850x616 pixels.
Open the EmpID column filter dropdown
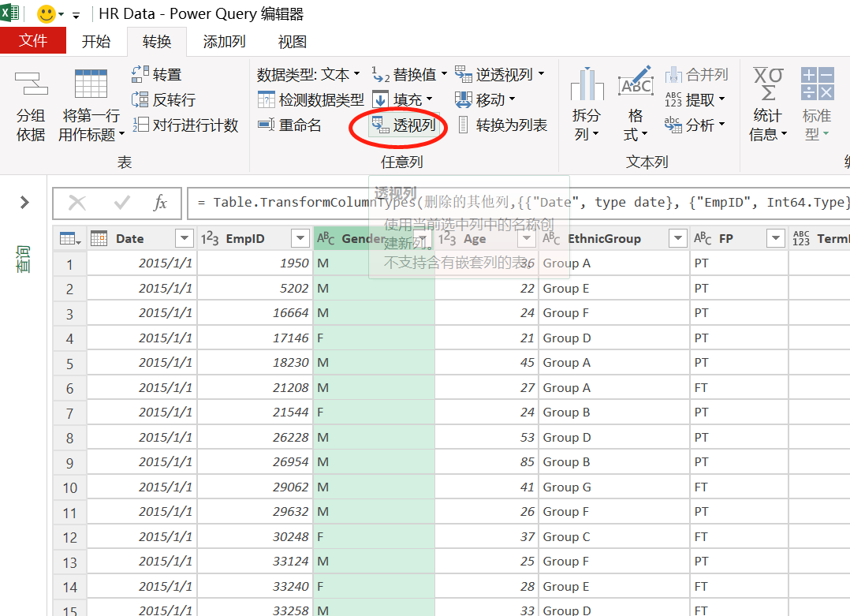(300, 237)
